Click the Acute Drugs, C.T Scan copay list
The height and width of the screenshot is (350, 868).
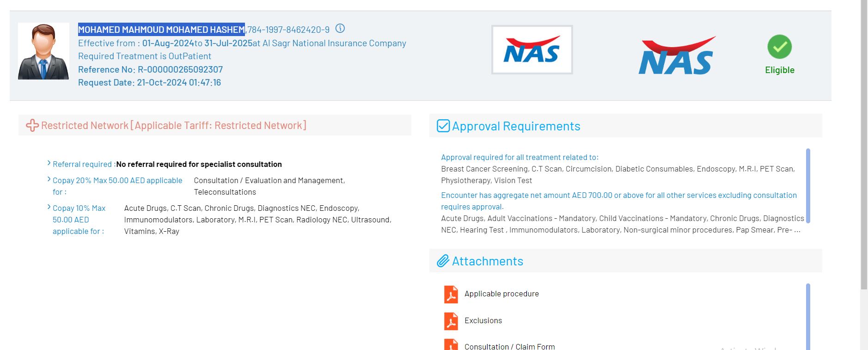pyautogui.click(x=258, y=220)
